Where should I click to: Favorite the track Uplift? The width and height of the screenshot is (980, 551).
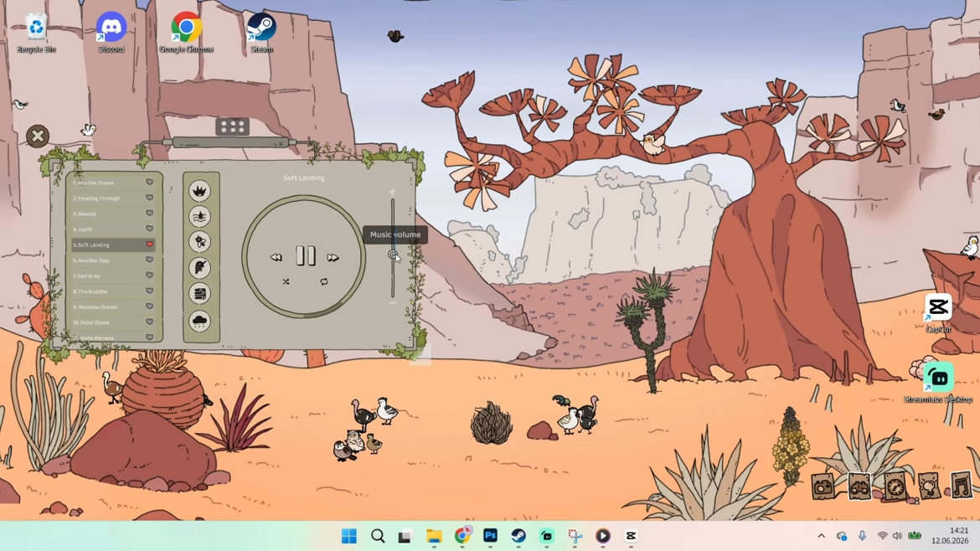pos(149,229)
